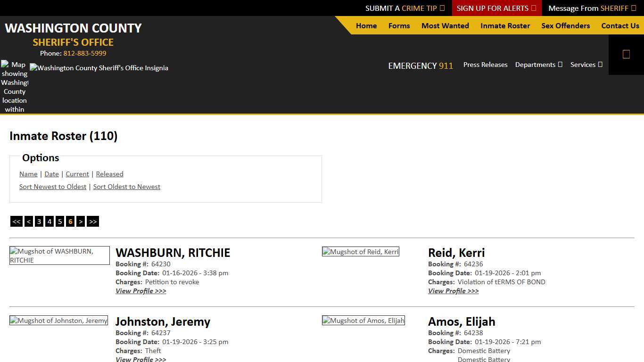Click the Press Releases link
Image resolution: width=644 pixels, height=362 pixels.
click(x=485, y=65)
